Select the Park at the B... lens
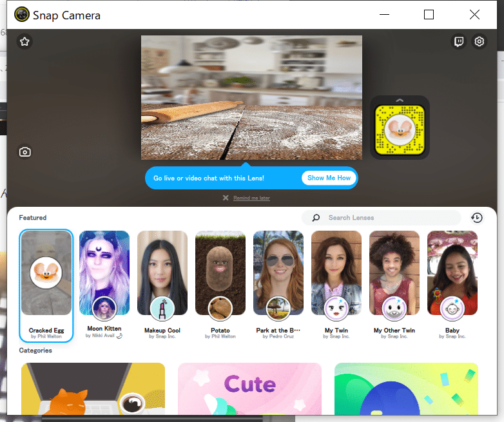This screenshot has height=422, width=504. coord(278,285)
